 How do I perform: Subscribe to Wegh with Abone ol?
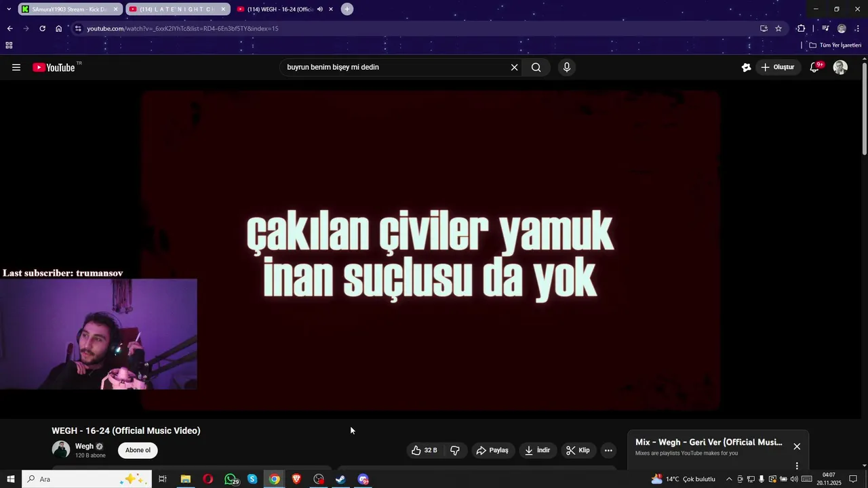tap(138, 450)
